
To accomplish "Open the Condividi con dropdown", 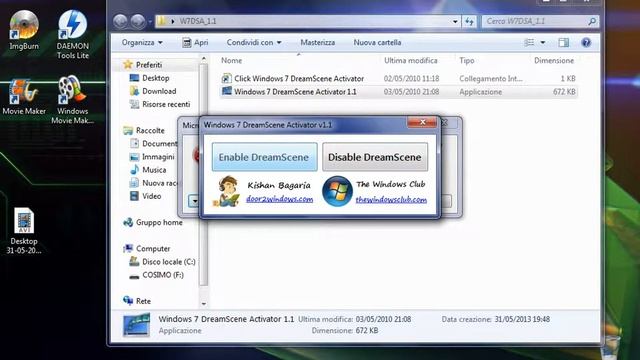I will [254, 42].
